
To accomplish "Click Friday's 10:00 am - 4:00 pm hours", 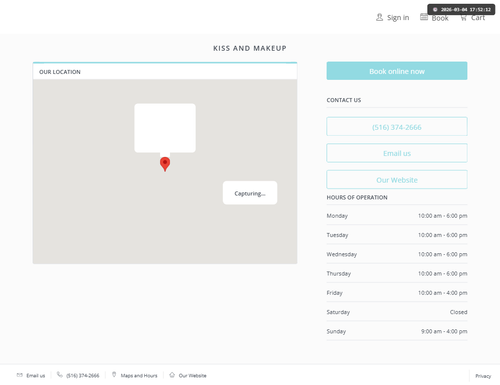I will coord(443,293).
